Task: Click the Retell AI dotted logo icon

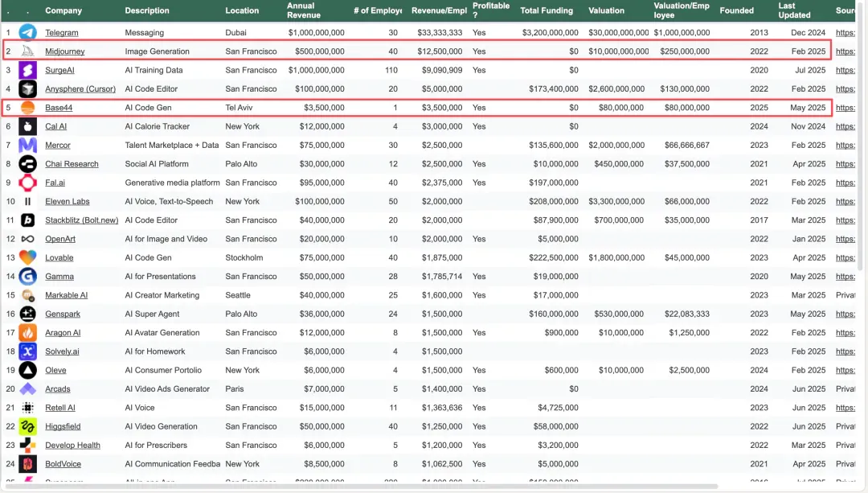Action: click(27, 408)
